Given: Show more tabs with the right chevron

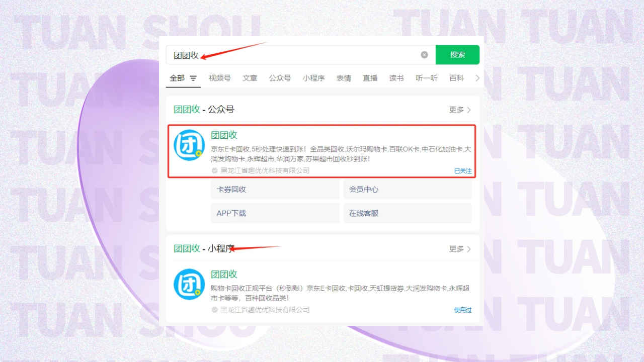Looking at the screenshot, I should tap(477, 78).
